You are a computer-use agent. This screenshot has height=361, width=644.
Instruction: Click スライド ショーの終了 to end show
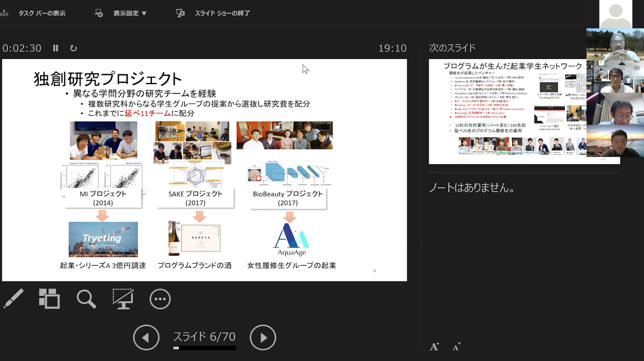(222, 13)
